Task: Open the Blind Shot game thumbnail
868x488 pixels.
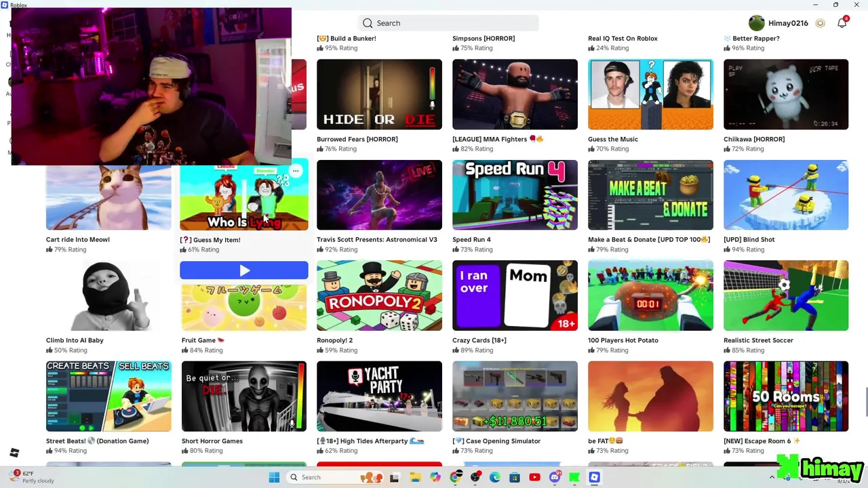Action: click(786, 195)
